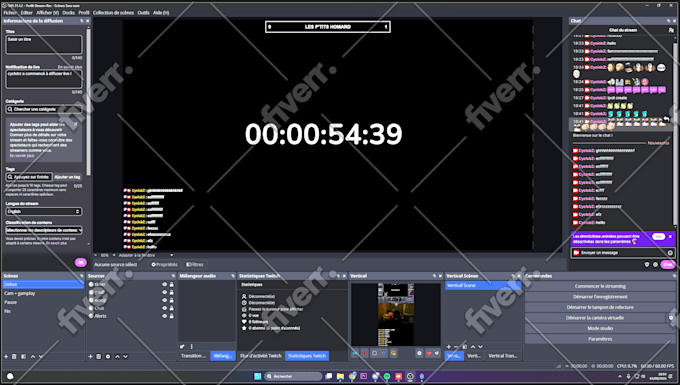Select the Pause scene
Screen dimensions: 680x385
click(42, 302)
